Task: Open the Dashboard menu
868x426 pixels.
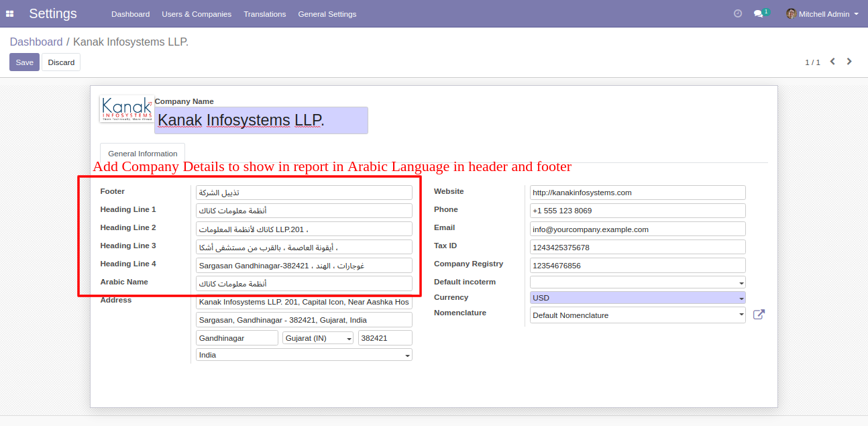Action: pos(131,14)
